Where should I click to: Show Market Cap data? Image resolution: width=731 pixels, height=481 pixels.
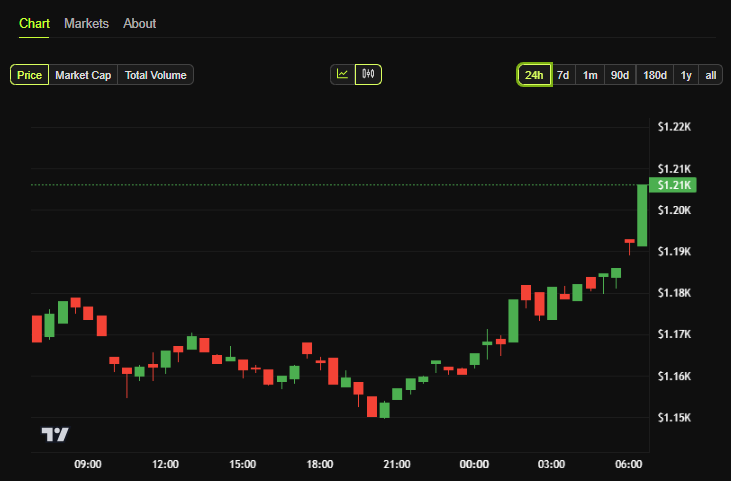83,75
